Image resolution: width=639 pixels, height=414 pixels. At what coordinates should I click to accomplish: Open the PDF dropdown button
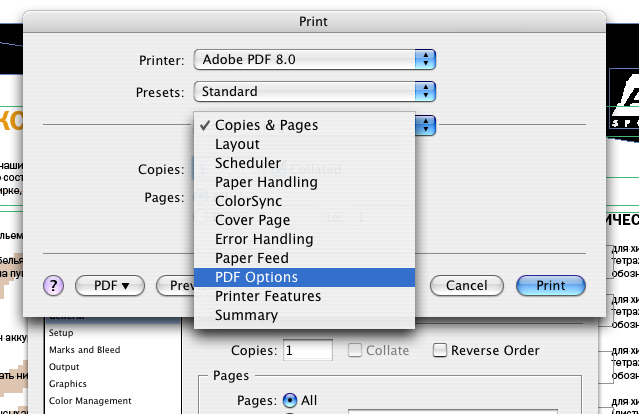click(110, 285)
